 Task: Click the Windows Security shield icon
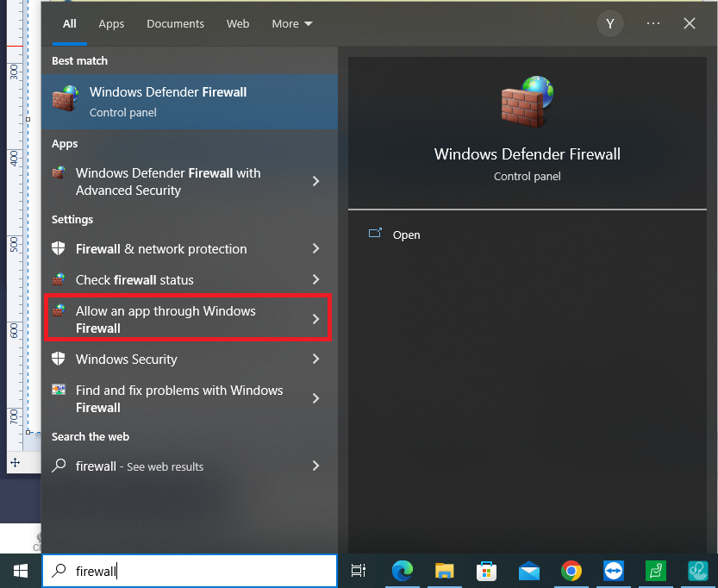[58, 359]
